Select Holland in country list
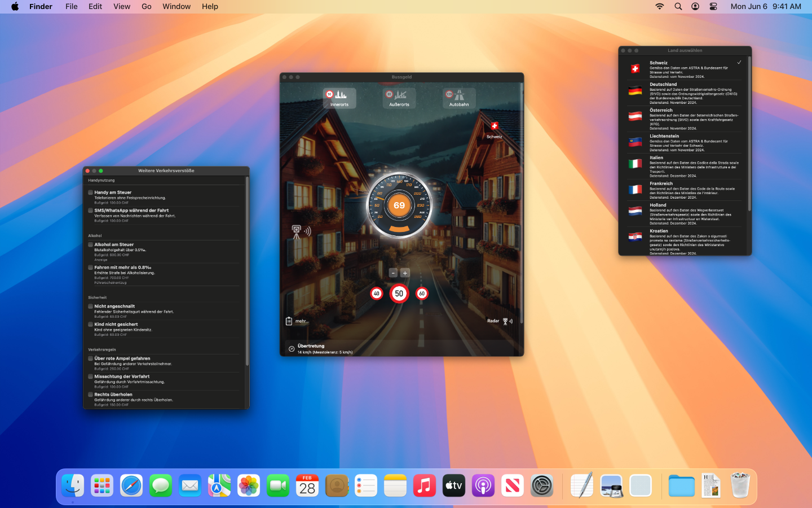This screenshot has width=812, height=508. click(x=685, y=214)
